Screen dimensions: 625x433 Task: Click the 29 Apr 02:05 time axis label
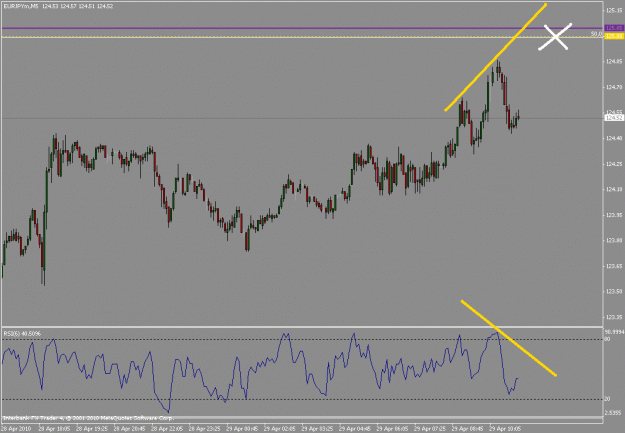click(281, 429)
